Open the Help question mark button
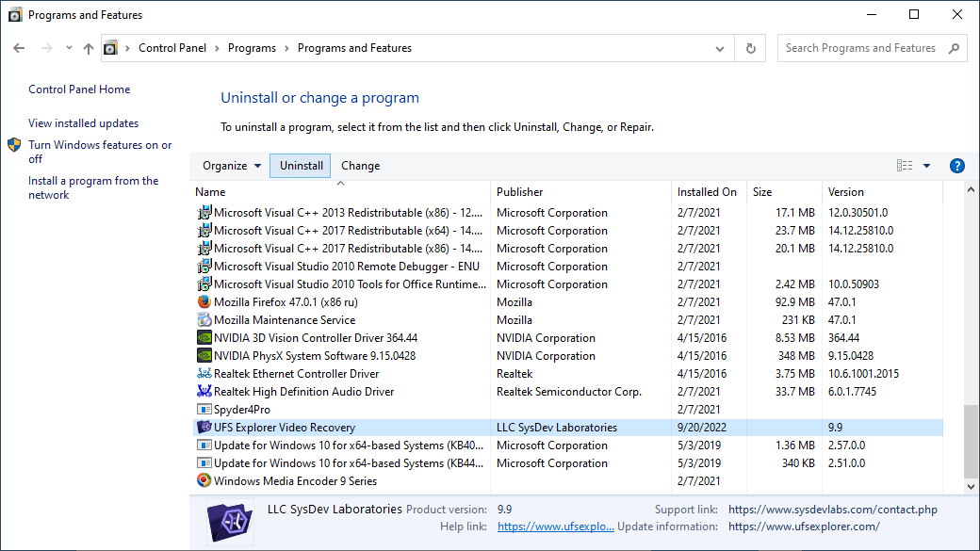 click(956, 166)
